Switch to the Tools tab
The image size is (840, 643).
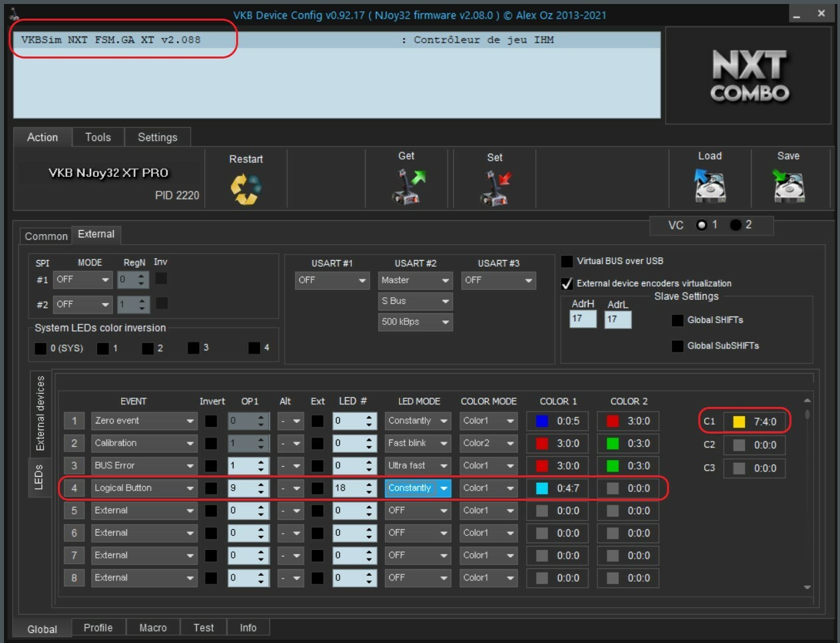point(98,137)
